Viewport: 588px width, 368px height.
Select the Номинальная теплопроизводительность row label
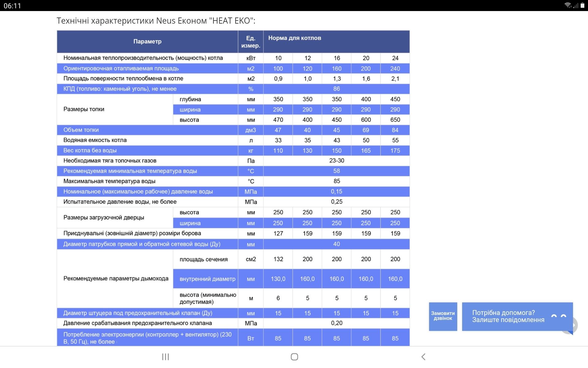(x=143, y=58)
